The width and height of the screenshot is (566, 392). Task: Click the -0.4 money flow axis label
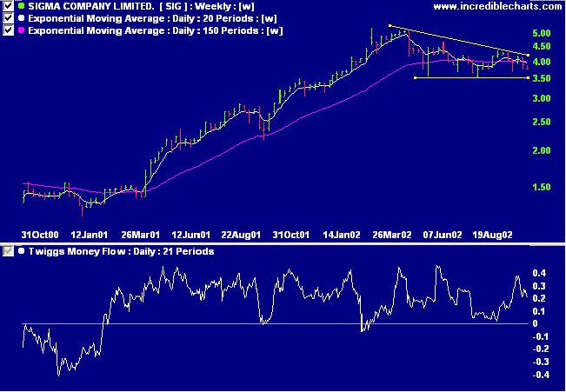(x=540, y=375)
